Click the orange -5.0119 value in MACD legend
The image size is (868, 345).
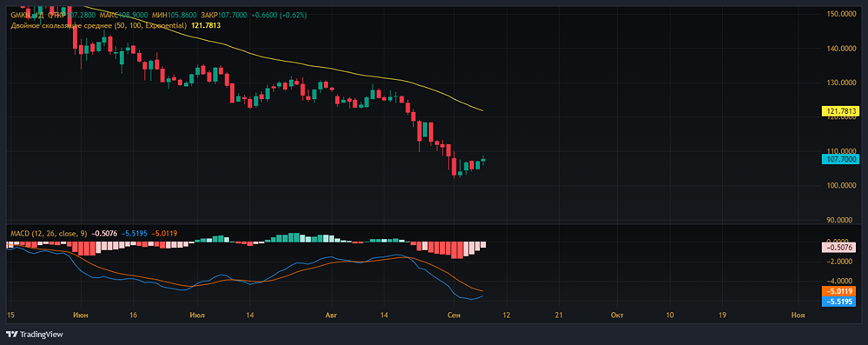click(164, 233)
